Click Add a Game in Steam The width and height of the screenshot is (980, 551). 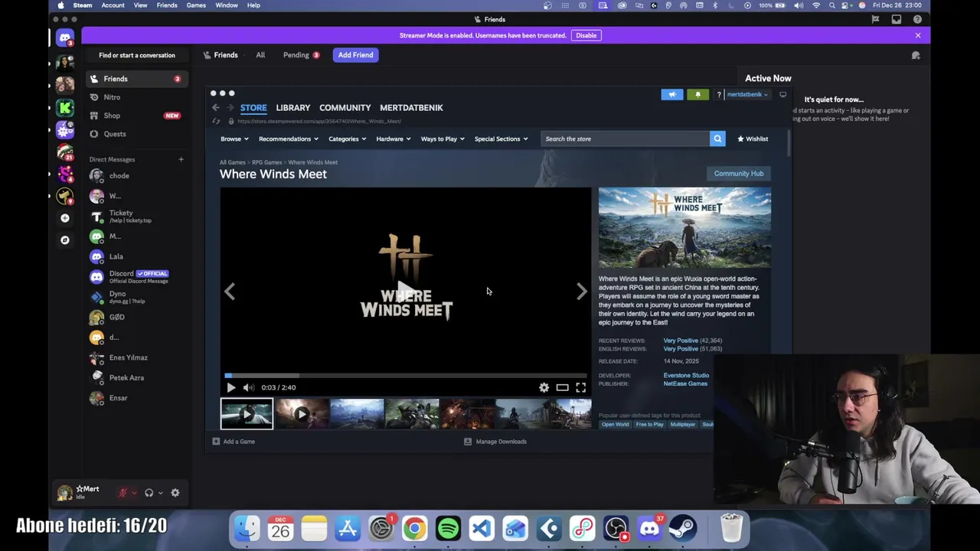pyautogui.click(x=234, y=442)
